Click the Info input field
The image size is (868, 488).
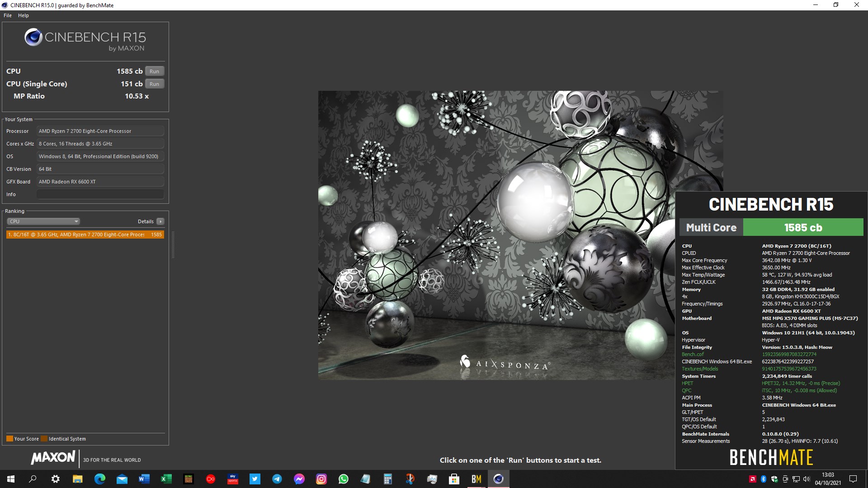click(100, 194)
